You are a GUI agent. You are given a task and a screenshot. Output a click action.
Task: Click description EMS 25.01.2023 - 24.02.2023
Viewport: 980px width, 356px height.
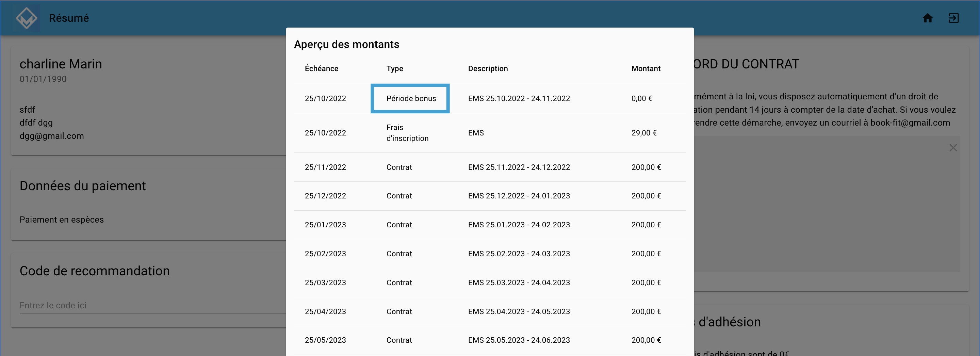pyautogui.click(x=519, y=225)
